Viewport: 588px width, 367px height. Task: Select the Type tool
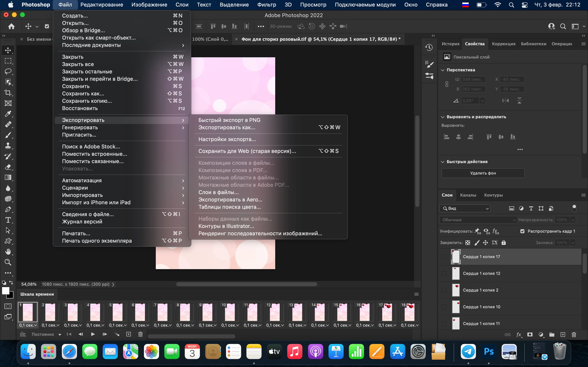pyautogui.click(x=8, y=220)
